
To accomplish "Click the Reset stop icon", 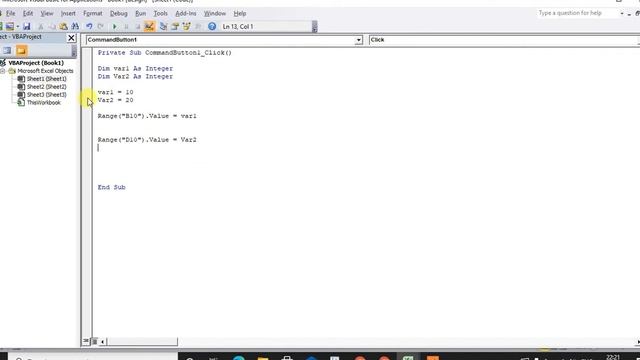I will (138, 27).
